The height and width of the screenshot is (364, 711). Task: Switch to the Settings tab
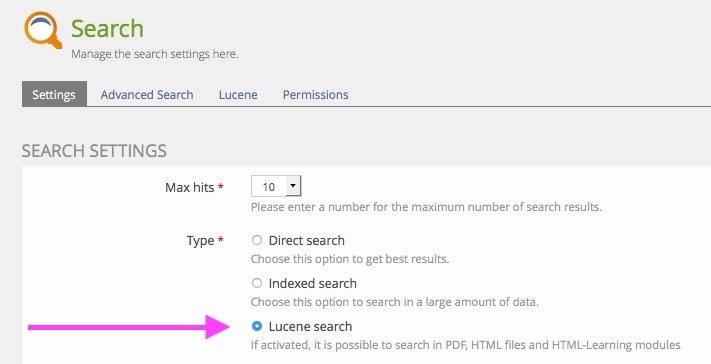[x=54, y=94]
